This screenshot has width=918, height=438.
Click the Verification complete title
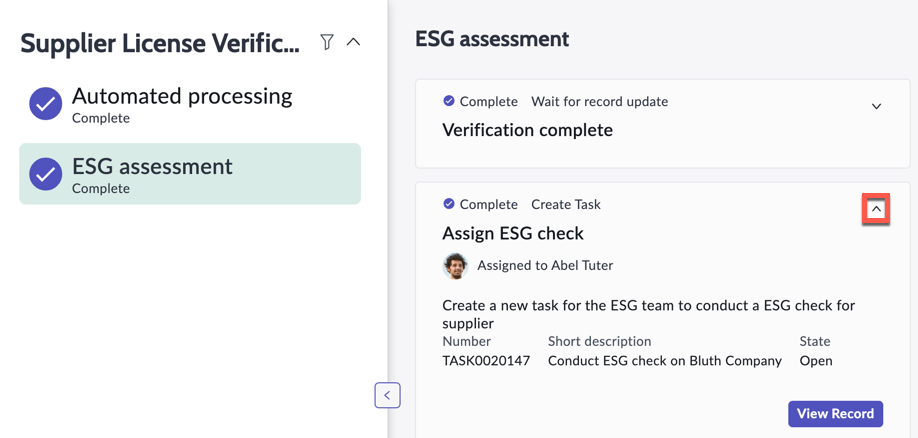[527, 130]
